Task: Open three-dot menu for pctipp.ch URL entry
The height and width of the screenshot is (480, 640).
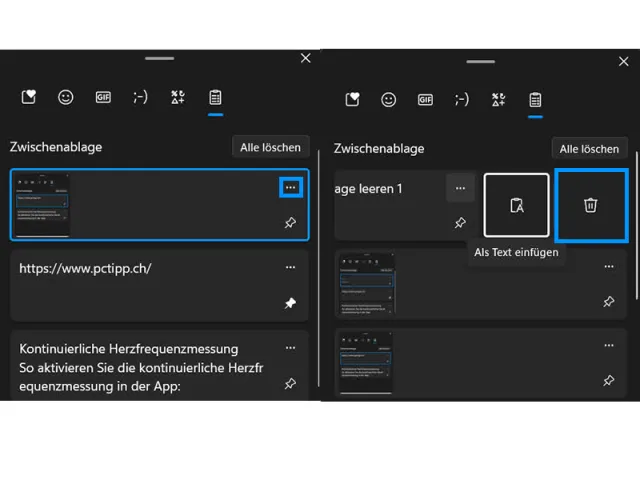Action: (x=290, y=268)
